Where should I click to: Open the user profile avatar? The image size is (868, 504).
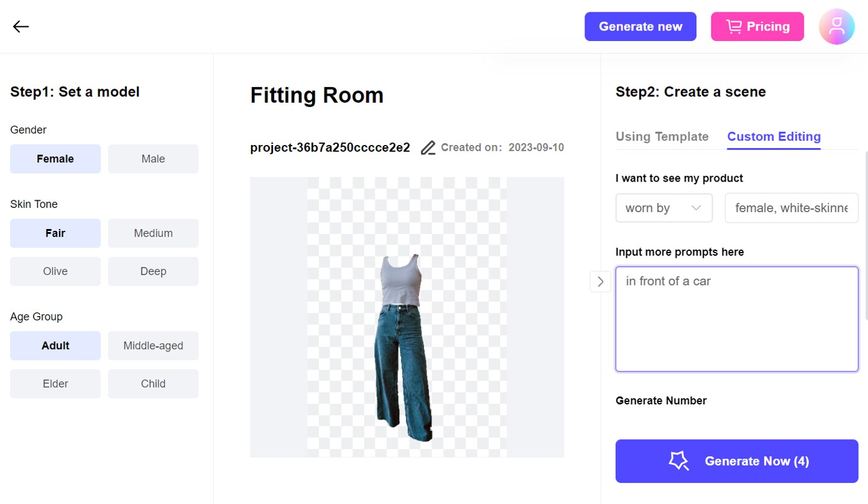pos(836,27)
